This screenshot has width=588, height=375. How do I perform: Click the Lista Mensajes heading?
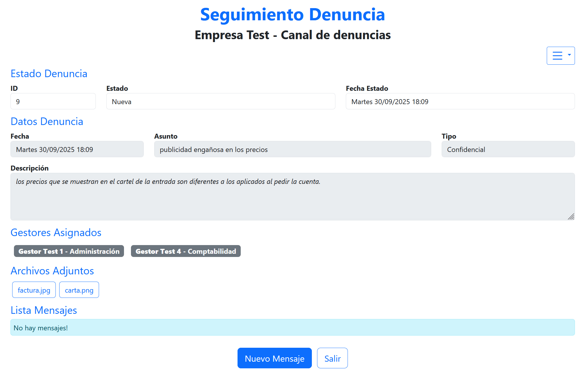[44, 310]
